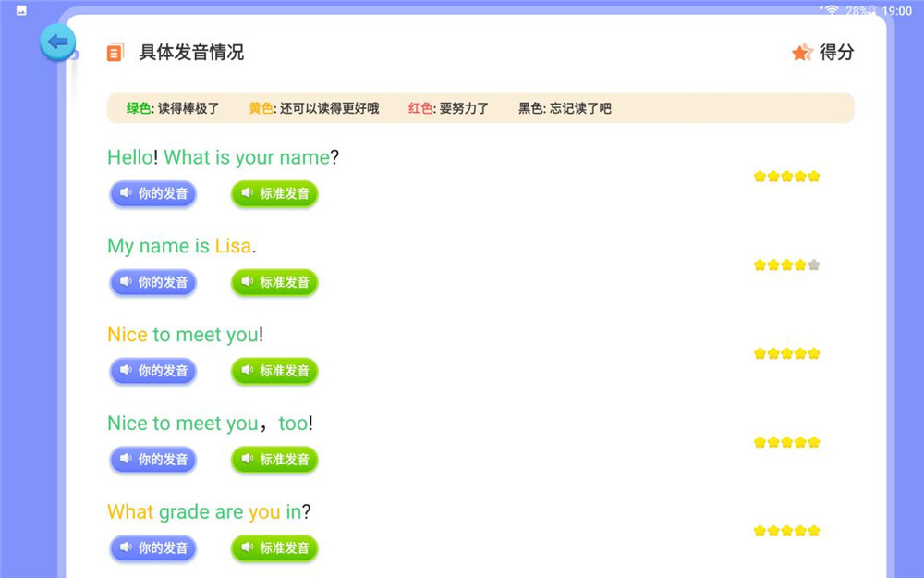
Task: Play standard pronunciation for "What grade are you in?"
Action: pyautogui.click(x=274, y=548)
